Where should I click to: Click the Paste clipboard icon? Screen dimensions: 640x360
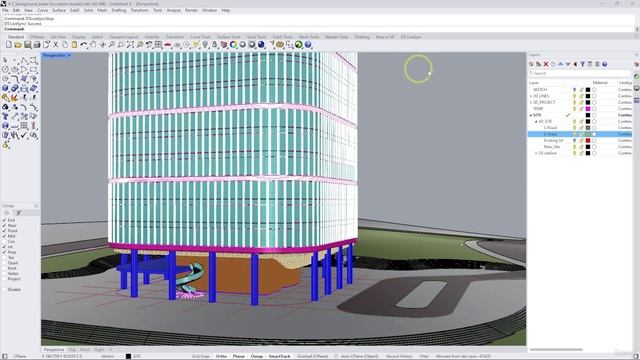click(x=74, y=44)
